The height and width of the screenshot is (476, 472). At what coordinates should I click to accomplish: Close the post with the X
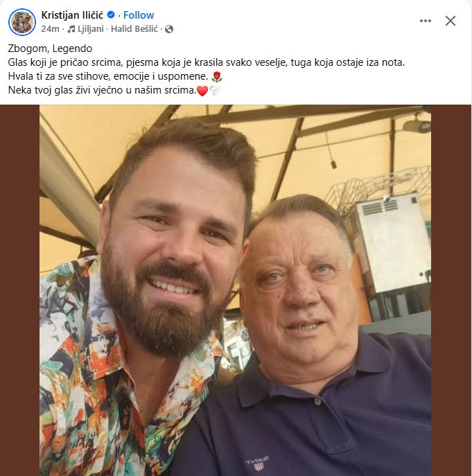(x=451, y=21)
